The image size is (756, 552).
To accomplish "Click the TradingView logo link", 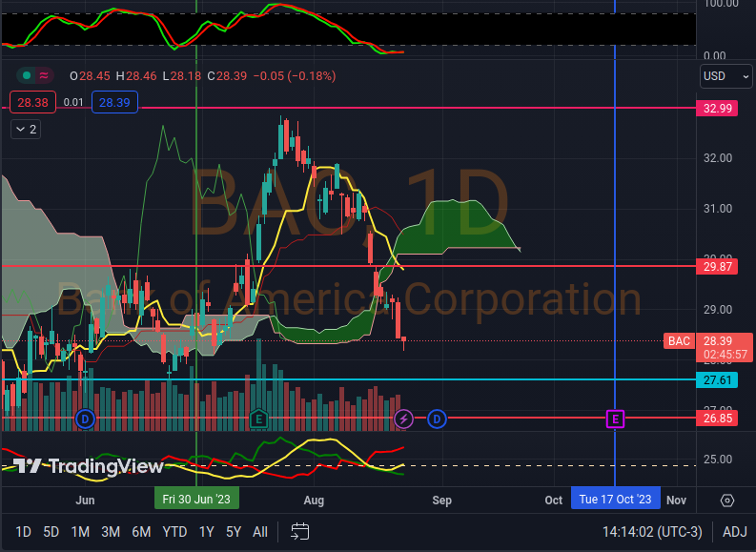I will coord(89,466).
